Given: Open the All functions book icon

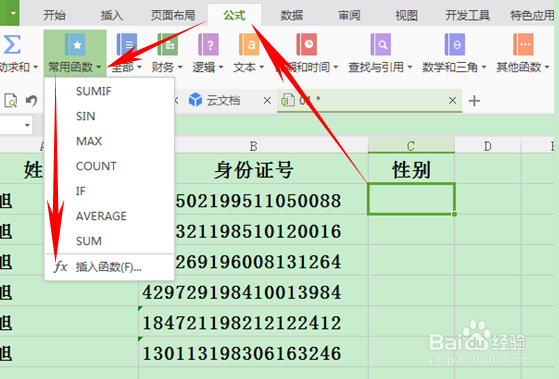Looking at the screenshot, I should (x=127, y=45).
